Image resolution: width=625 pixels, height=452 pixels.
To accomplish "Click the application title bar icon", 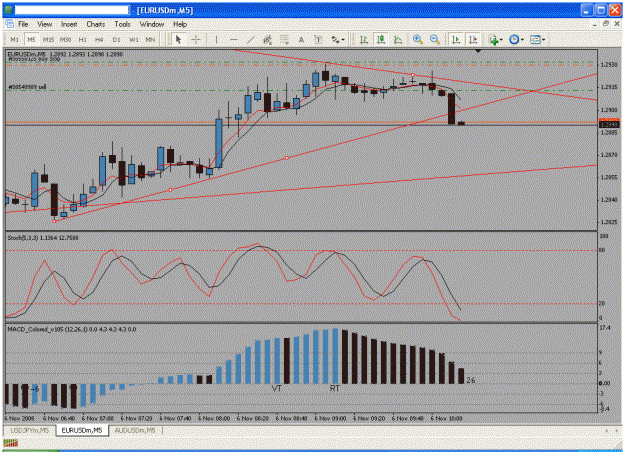I will [8, 10].
